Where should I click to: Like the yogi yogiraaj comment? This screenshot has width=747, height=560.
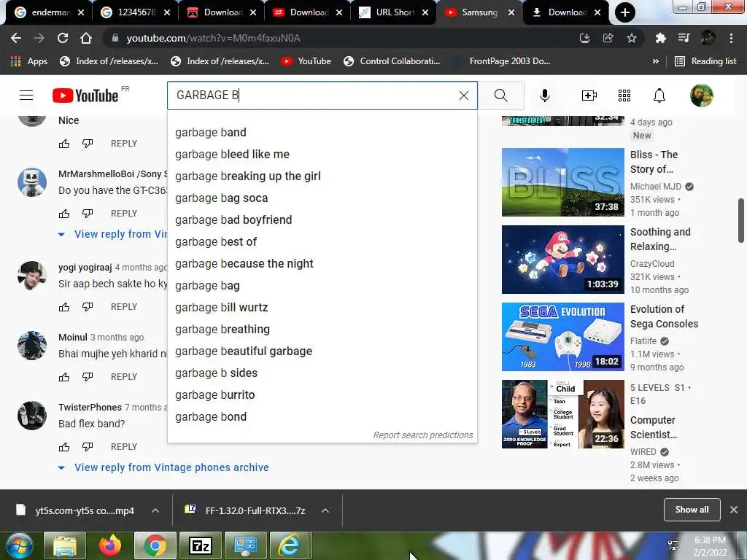point(64,307)
